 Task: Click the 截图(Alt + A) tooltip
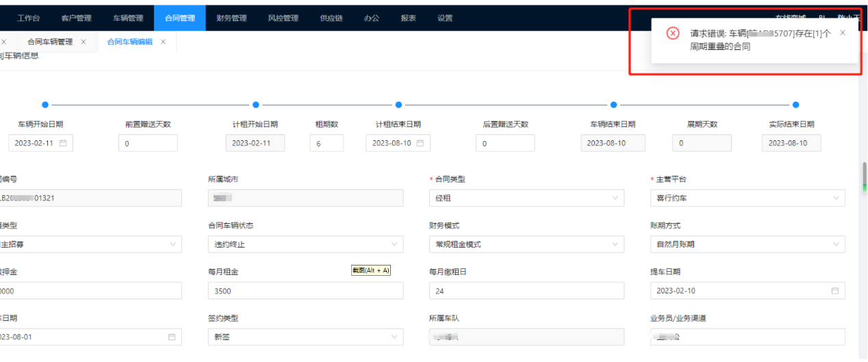tap(370, 270)
